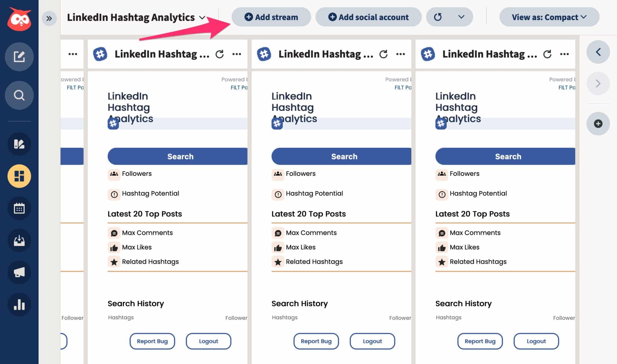Click Add social account button
Screen dimensions: 617x364
click(x=368, y=17)
